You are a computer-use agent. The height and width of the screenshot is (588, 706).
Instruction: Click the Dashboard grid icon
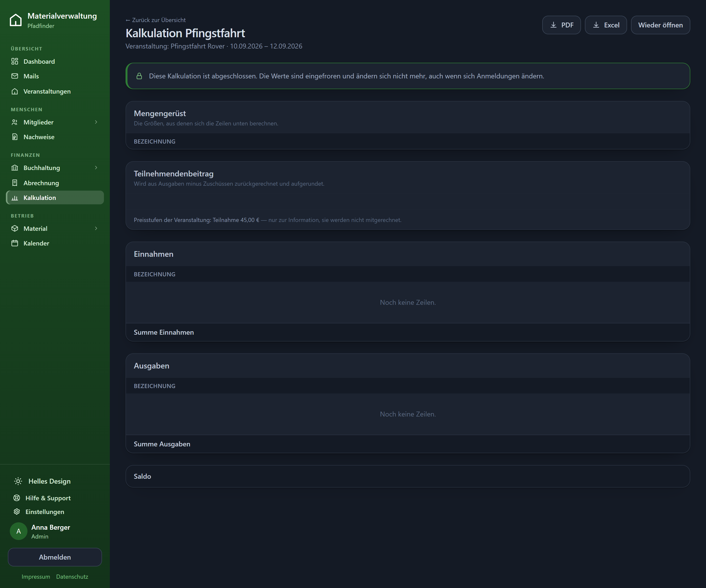tap(15, 61)
